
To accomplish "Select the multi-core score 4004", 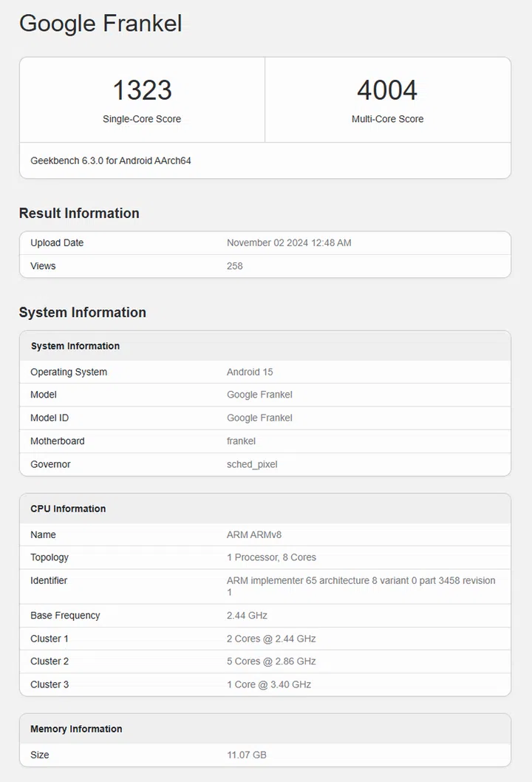I will tap(387, 90).
